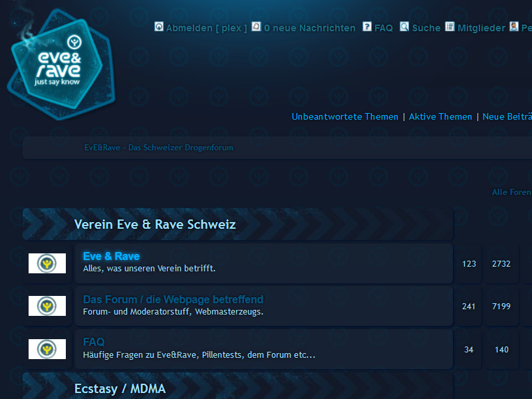Click description Häufige Fragen zu Eve&Rave
This screenshot has height=399, width=532.
coord(199,355)
